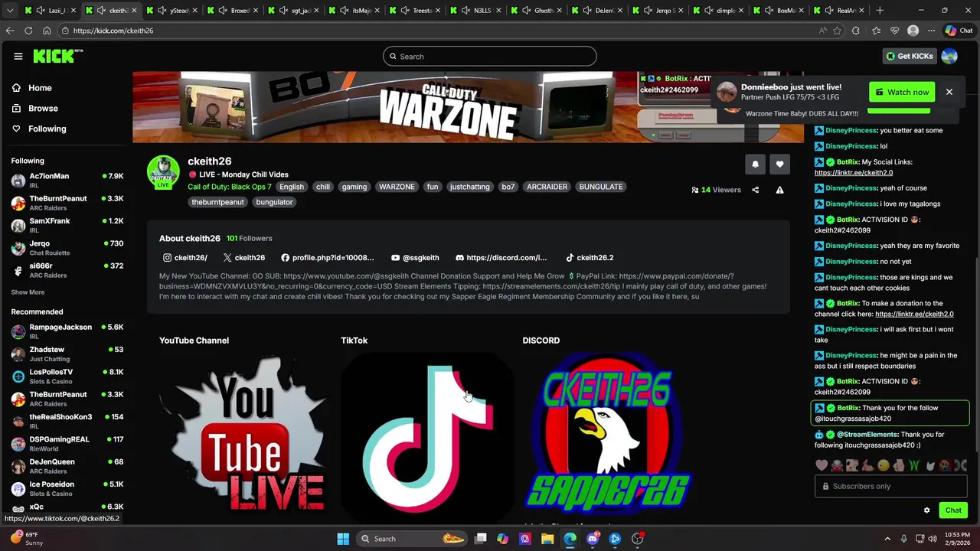Screen dimensions: 980x551
Task: Open browser Extensions puzzle icon
Action: [x=856, y=31]
